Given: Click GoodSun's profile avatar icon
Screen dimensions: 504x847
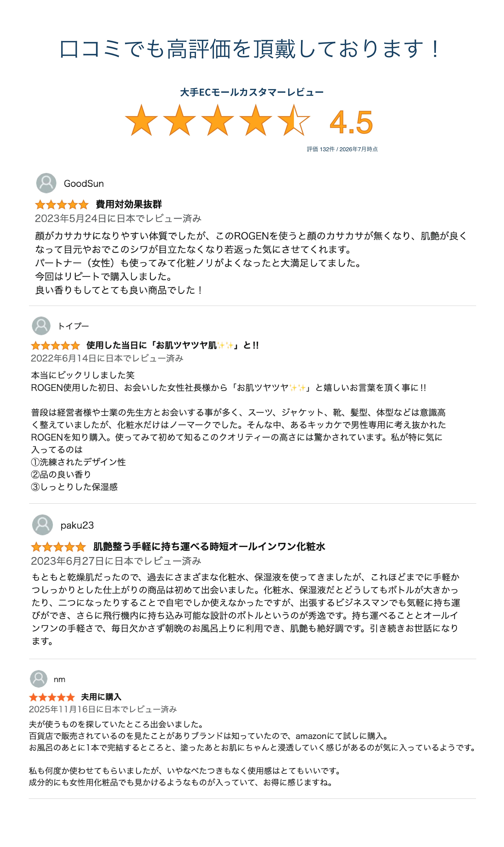Looking at the screenshot, I should [x=46, y=183].
